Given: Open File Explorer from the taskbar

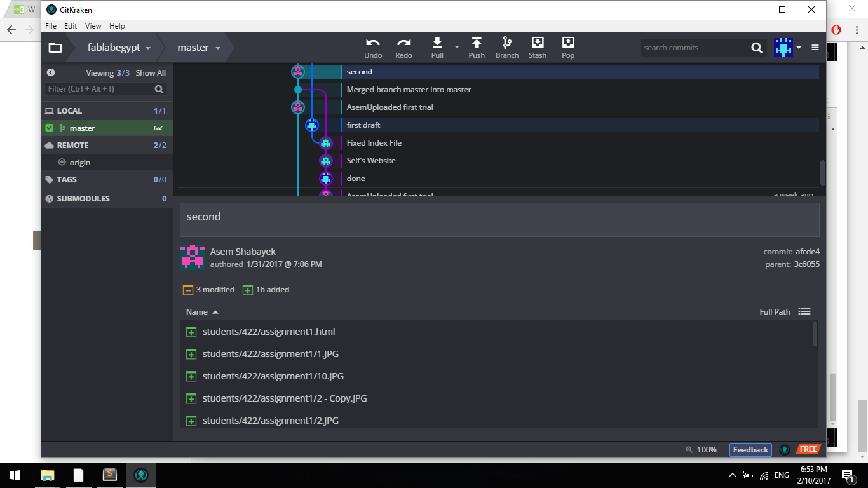Looking at the screenshot, I should point(48,475).
